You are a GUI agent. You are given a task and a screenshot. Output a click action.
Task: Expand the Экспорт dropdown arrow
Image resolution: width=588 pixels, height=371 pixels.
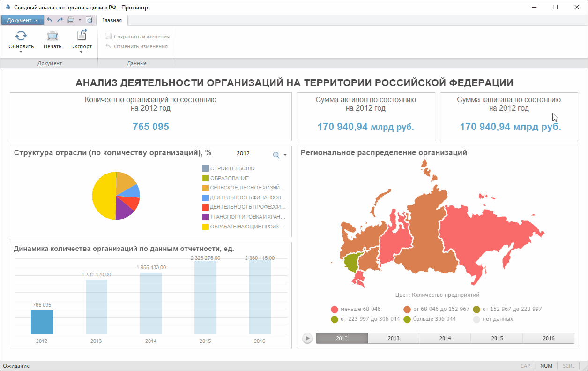tap(82, 52)
